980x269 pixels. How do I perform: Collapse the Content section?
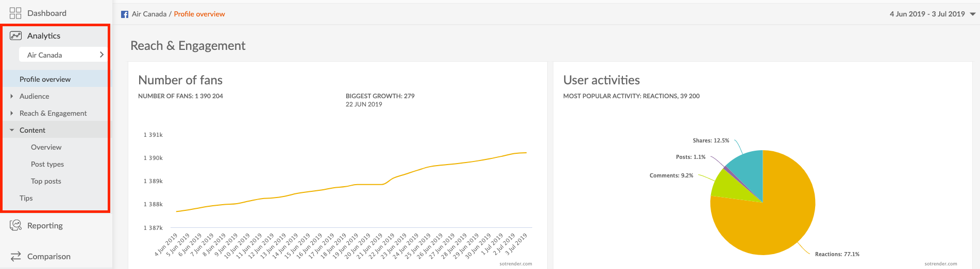pyautogui.click(x=32, y=130)
